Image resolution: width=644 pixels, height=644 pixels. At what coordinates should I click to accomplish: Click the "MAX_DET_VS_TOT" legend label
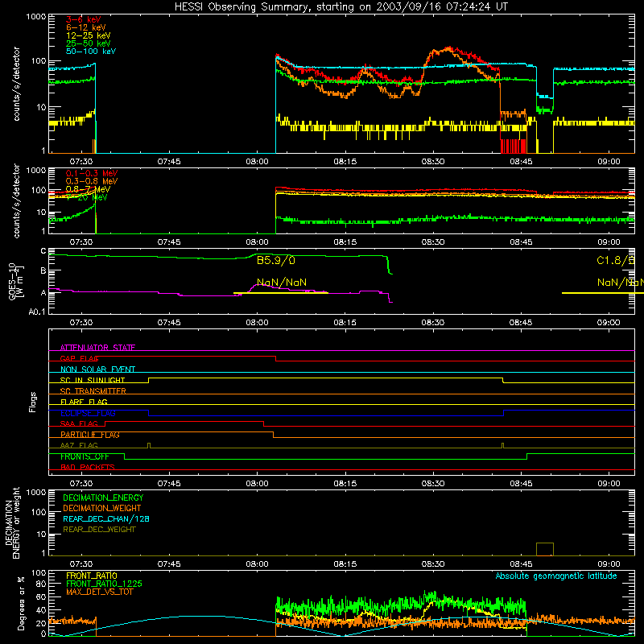tap(99, 592)
